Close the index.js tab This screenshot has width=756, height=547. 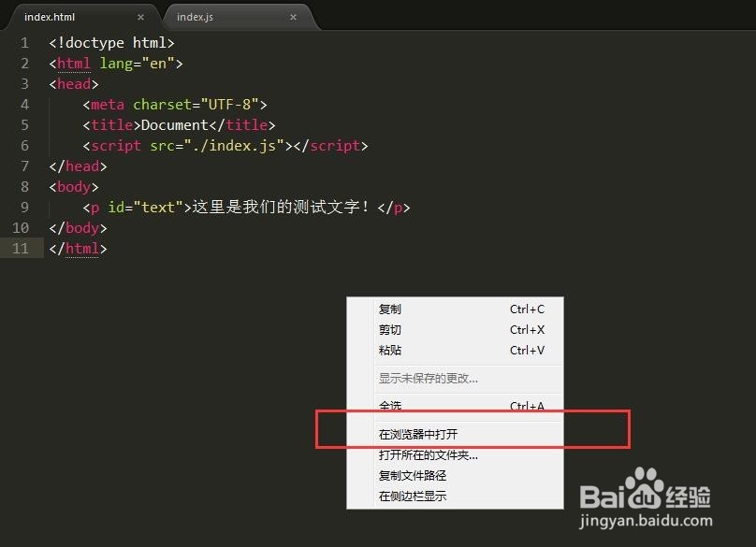(293, 18)
